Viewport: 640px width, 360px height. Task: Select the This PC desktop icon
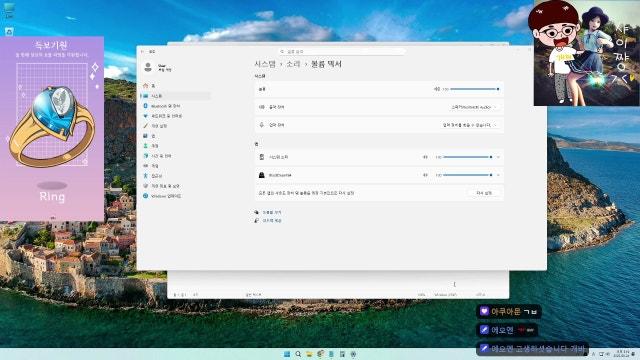(x=9, y=10)
